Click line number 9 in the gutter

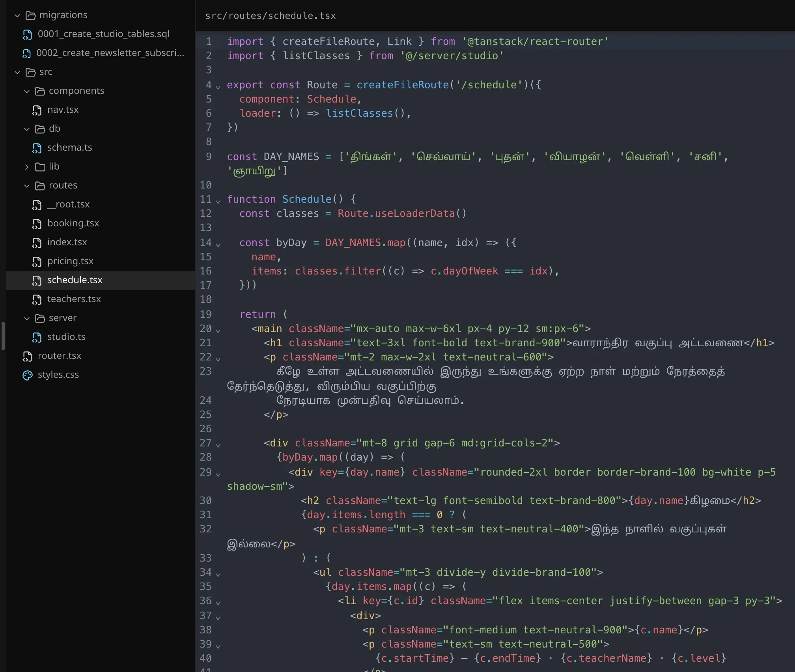point(209,157)
